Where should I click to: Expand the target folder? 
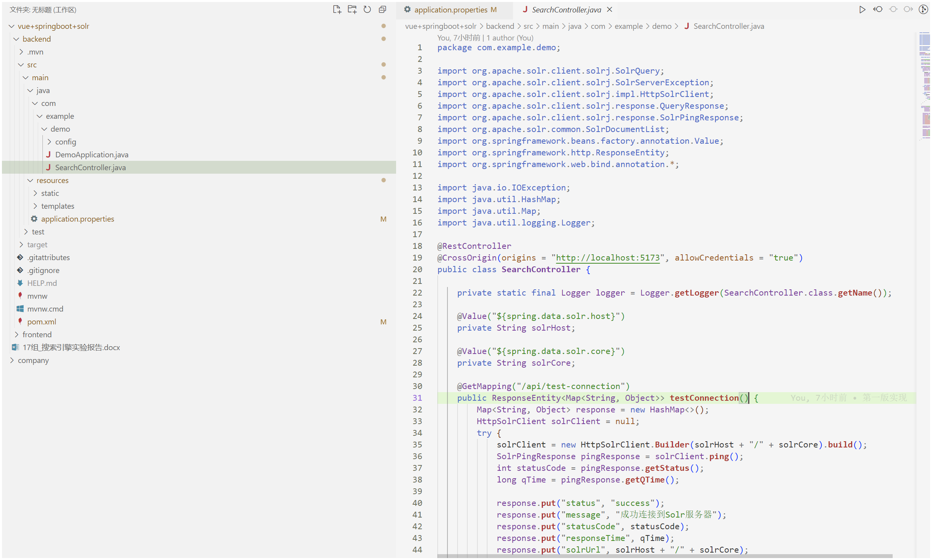click(x=37, y=245)
